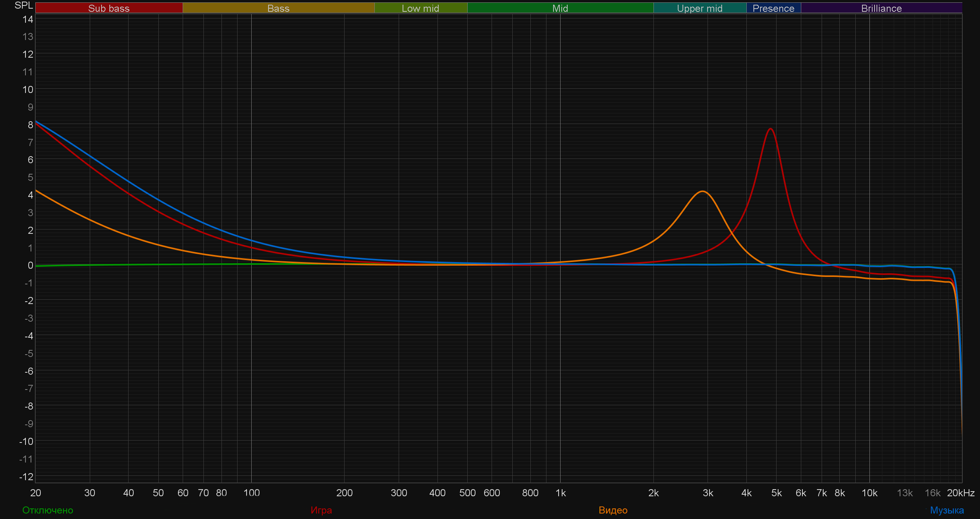Click the Brilliance band header
The image size is (980, 519).
tap(881, 8)
